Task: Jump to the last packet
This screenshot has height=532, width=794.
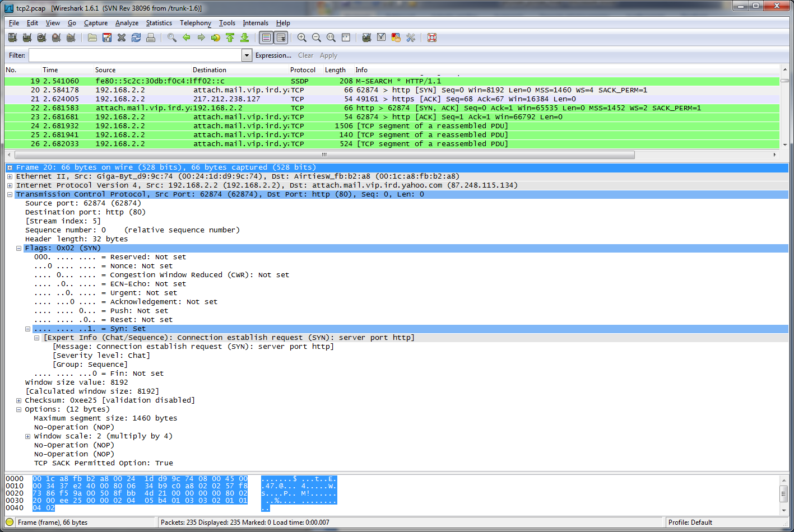Action: pyautogui.click(x=245, y=38)
